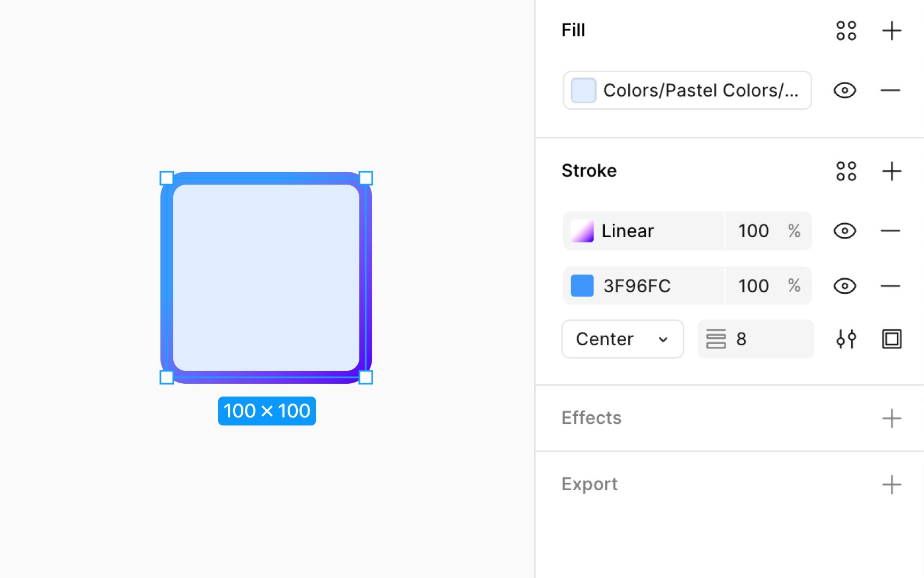
Task: Open the 3F96FC blue color swatch
Action: pyautogui.click(x=582, y=286)
